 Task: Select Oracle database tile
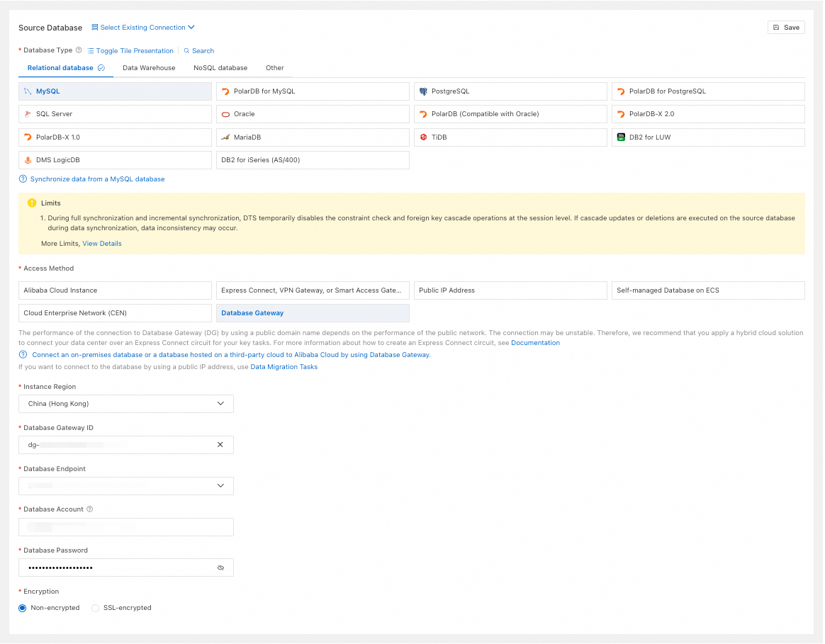(x=313, y=114)
